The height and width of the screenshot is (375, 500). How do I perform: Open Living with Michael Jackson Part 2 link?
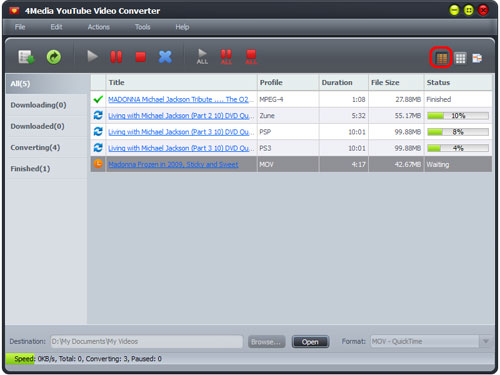pos(181,116)
